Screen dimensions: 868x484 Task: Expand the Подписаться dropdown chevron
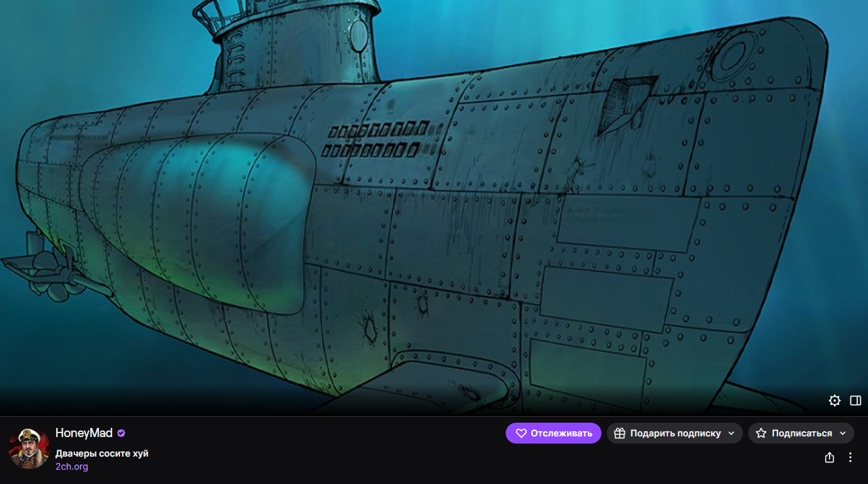point(843,433)
